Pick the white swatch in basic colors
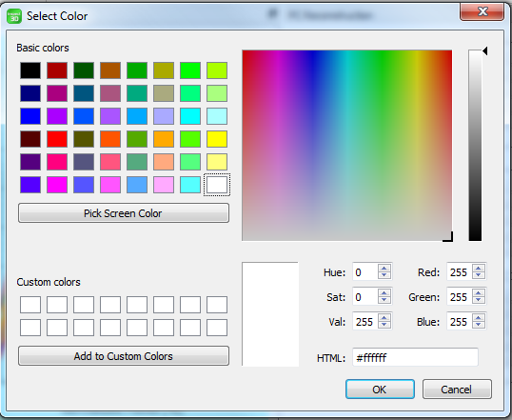The image size is (512, 420). coord(217,185)
